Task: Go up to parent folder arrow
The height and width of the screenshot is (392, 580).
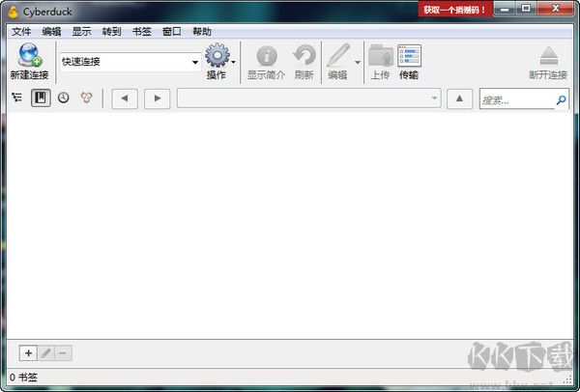Action: click(x=461, y=98)
